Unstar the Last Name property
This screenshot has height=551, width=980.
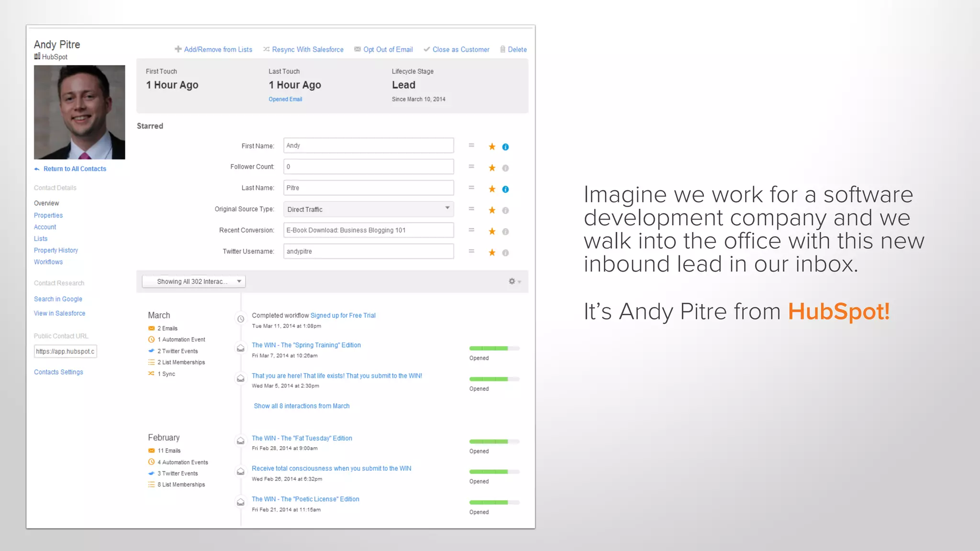492,189
